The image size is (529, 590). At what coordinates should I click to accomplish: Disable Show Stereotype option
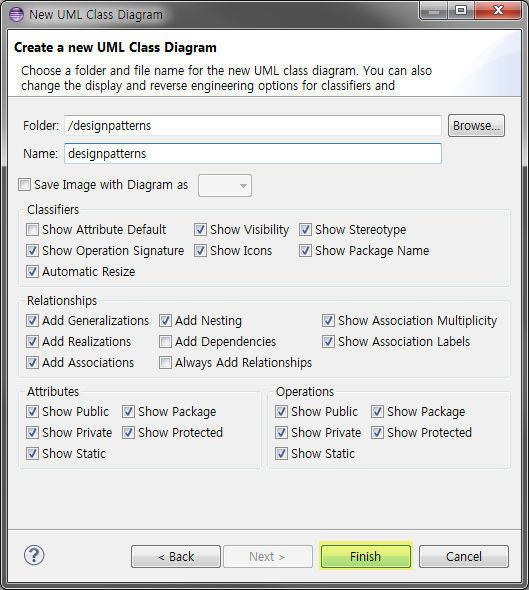coord(305,230)
